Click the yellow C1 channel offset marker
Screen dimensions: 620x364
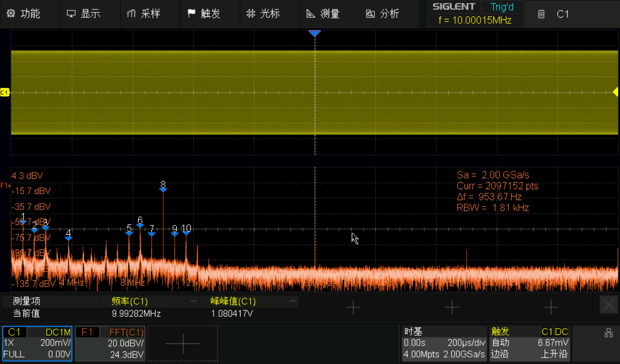[5, 93]
